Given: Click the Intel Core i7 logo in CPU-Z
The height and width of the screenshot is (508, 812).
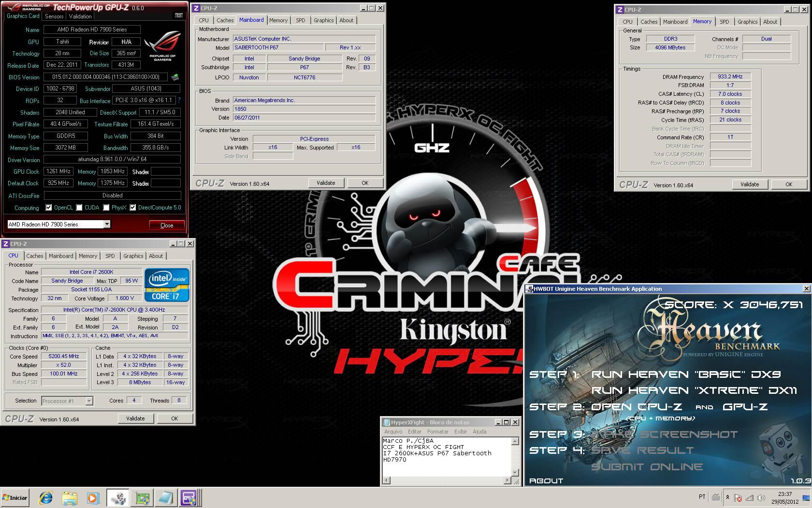Looking at the screenshot, I should (167, 285).
